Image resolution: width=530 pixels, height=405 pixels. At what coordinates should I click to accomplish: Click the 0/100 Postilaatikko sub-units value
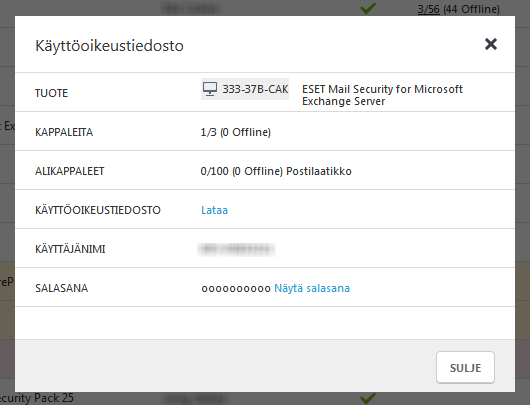[276, 171]
